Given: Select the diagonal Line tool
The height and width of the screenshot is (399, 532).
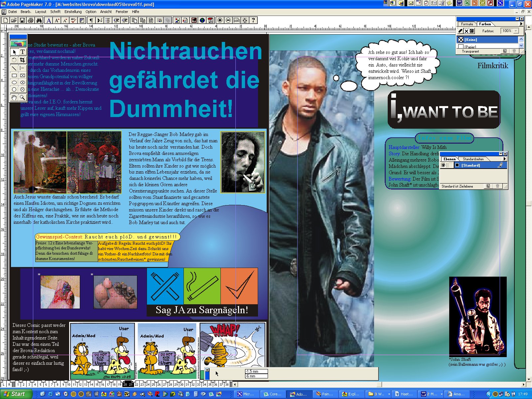Looking at the screenshot, I should 14,68.
